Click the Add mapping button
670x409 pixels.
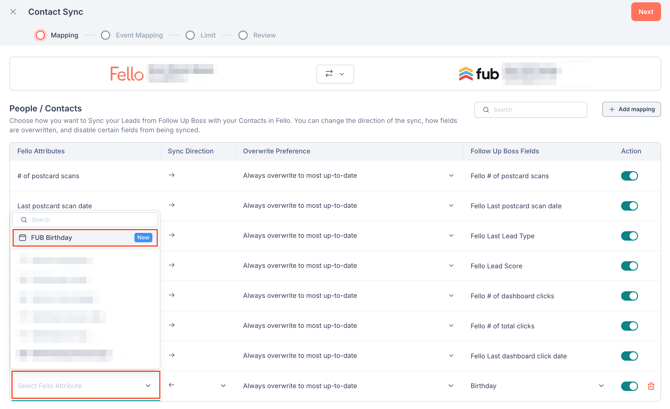click(x=631, y=109)
